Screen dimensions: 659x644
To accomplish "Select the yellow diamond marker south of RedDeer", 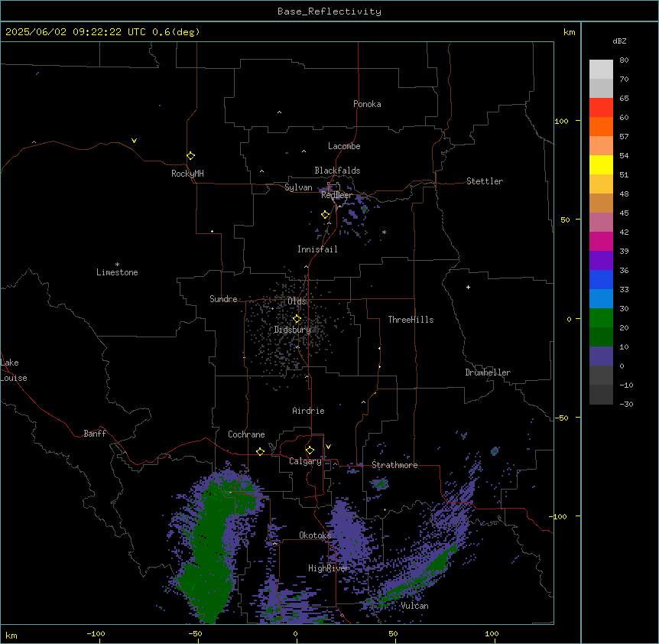I will pos(325,215).
